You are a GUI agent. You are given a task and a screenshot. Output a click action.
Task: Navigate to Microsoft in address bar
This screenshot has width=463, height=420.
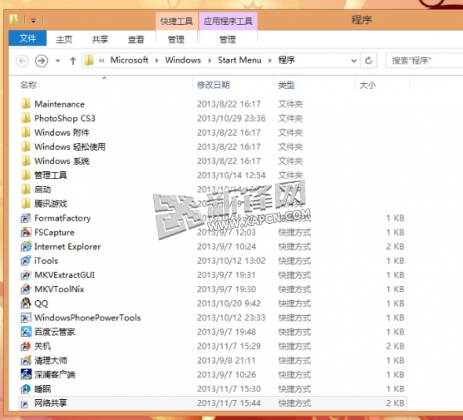pos(129,60)
